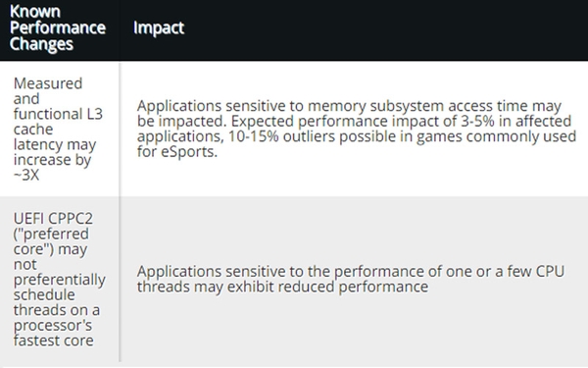Click the "fastest core" text

click(x=53, y=341)
